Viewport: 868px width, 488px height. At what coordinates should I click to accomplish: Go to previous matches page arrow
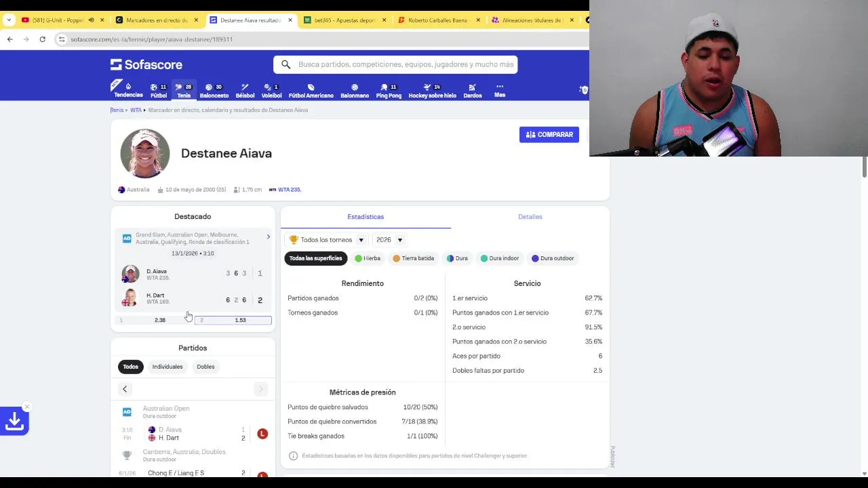click(125, 389)
